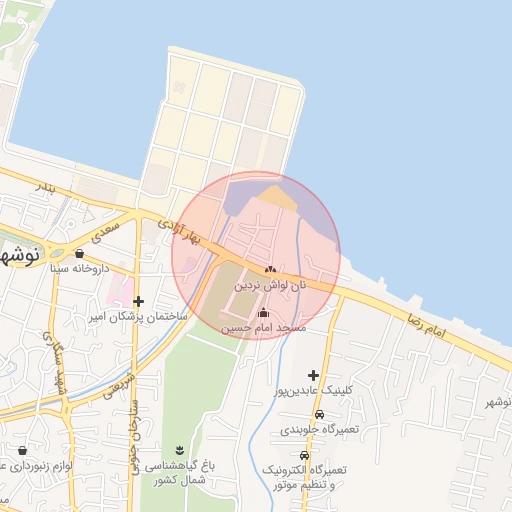
Task: Select the ساختمان پزشکان امیر medical cross icon
Action: 138,302
